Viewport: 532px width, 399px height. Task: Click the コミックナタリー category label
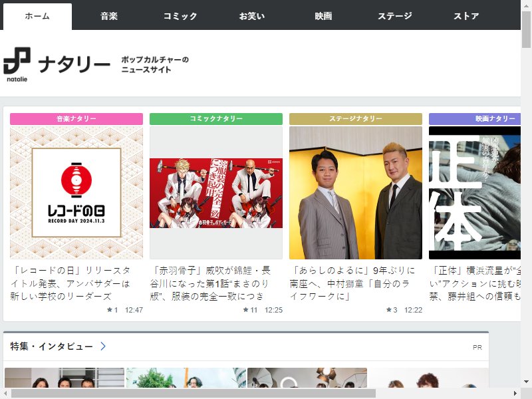tap(216, 119)
